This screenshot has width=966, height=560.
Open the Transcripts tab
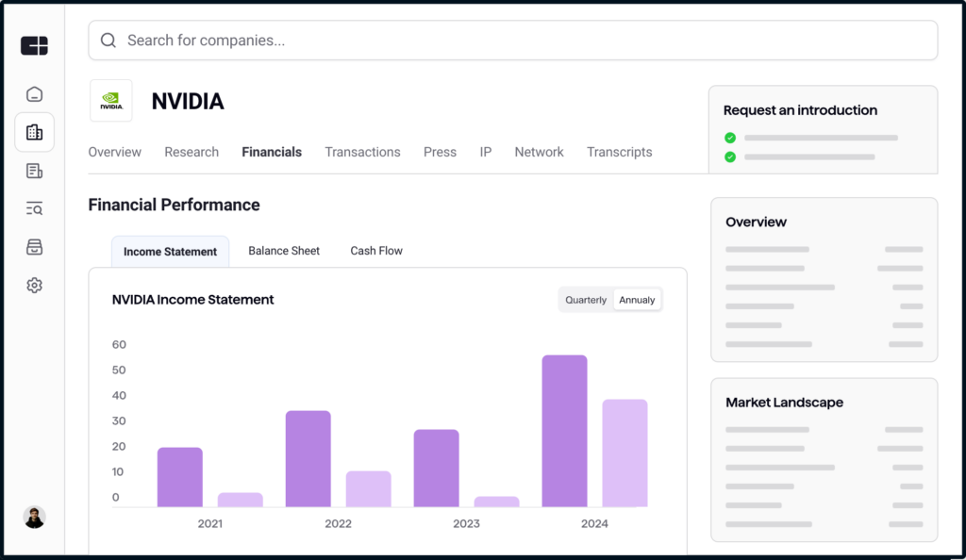[619, 152]
